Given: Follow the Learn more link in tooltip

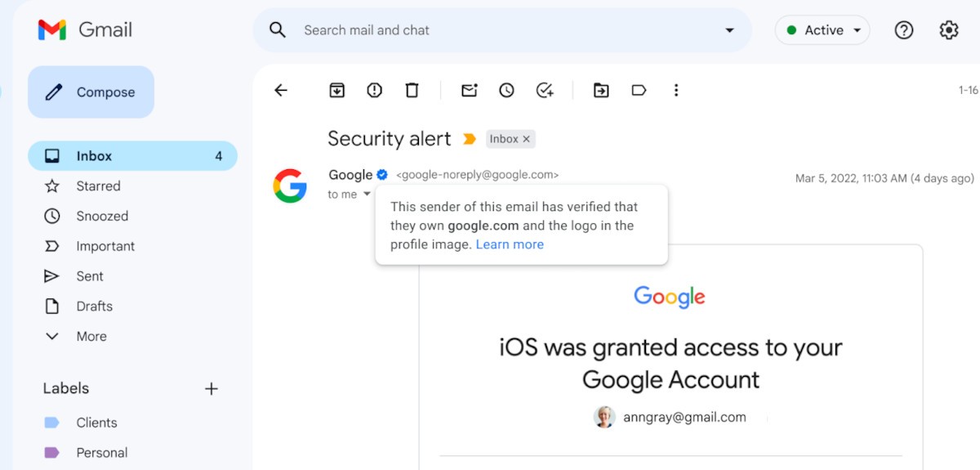Looking at the screenshot, I should pyautogui.click(x=510, y=244).
